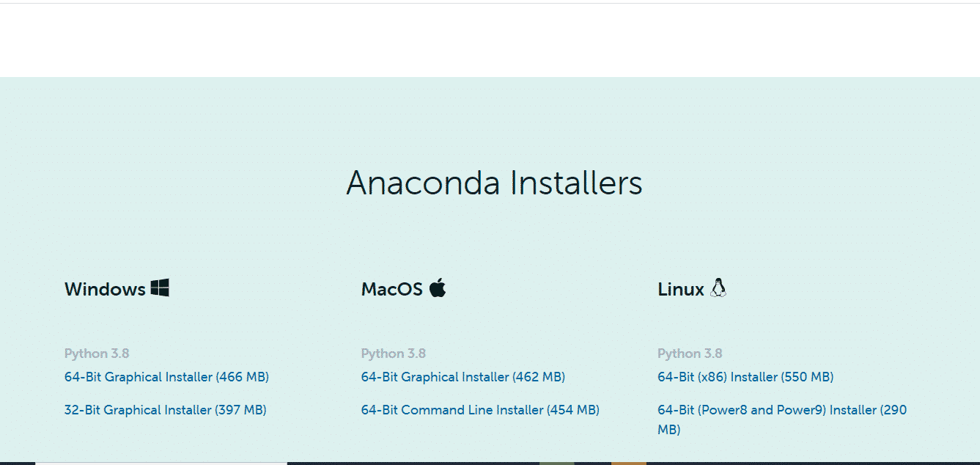This screenshot has height=465, width=980.
Task: Download the Linux 64-Bit x86 Installer
Action: (745, 376)
